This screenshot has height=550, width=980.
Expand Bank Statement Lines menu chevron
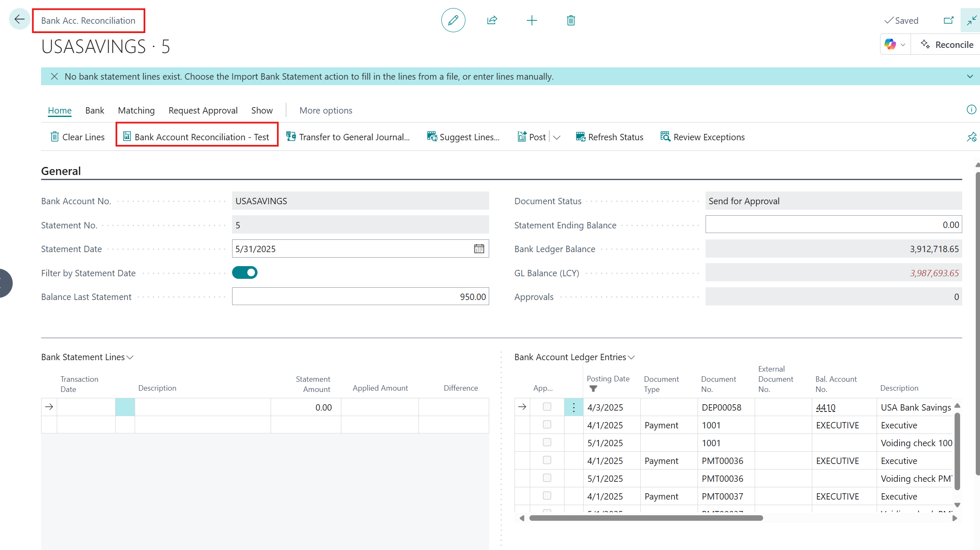tap(130, 357)
